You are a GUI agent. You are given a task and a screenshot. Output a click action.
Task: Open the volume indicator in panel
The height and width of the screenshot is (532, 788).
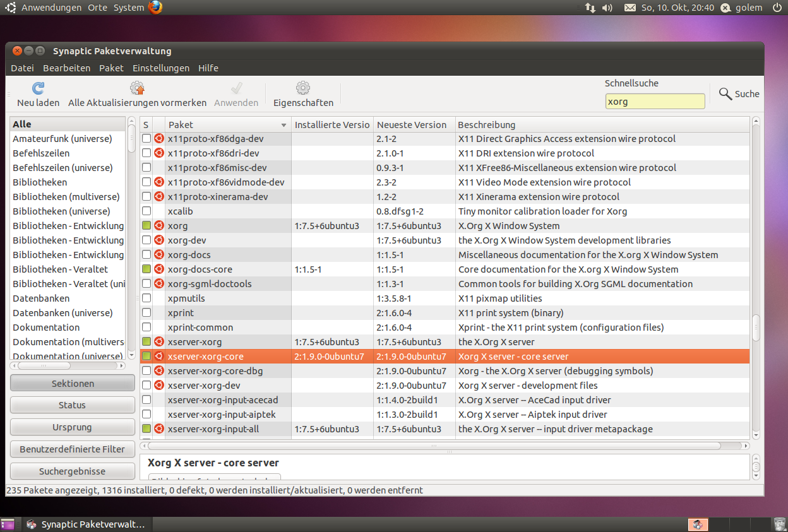[x=607, y=8]
